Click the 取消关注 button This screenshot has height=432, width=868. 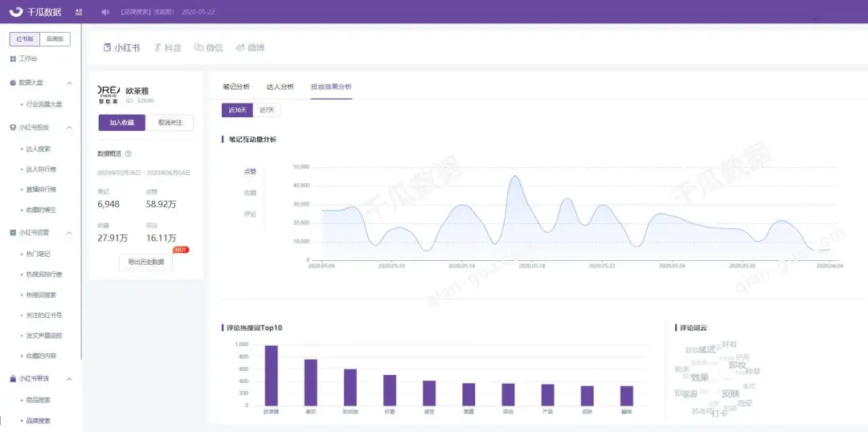pyautogui.click(x=170, y=123)
